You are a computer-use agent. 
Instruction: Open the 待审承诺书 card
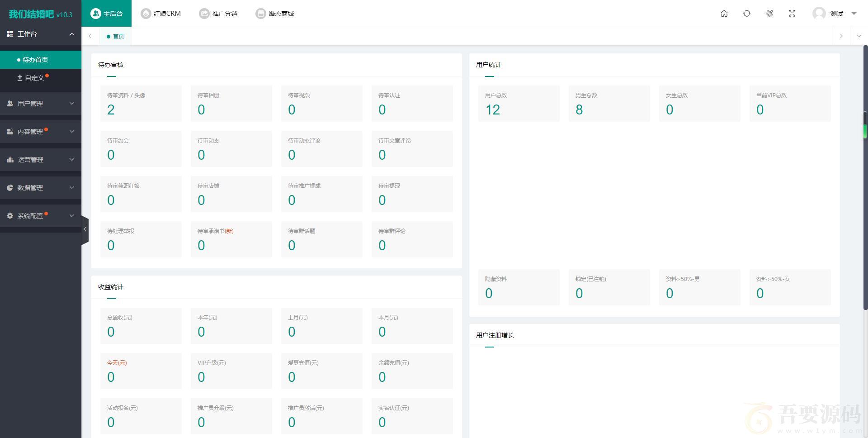231,239
